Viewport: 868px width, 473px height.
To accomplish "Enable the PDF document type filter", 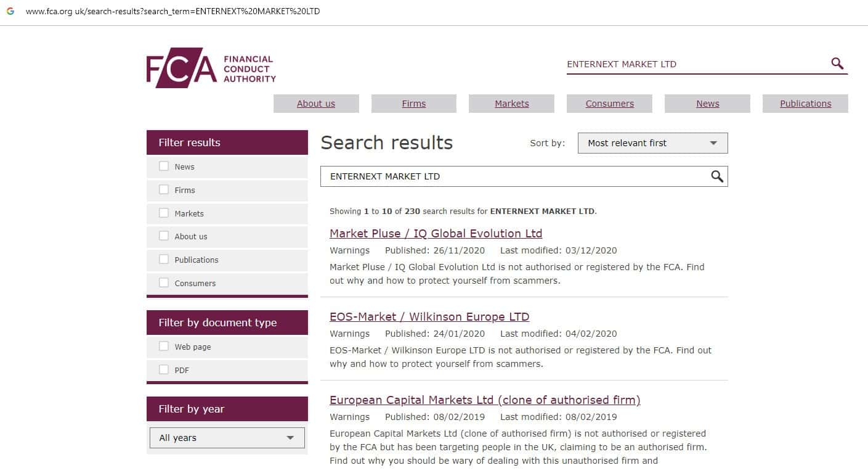I will 164,369.
